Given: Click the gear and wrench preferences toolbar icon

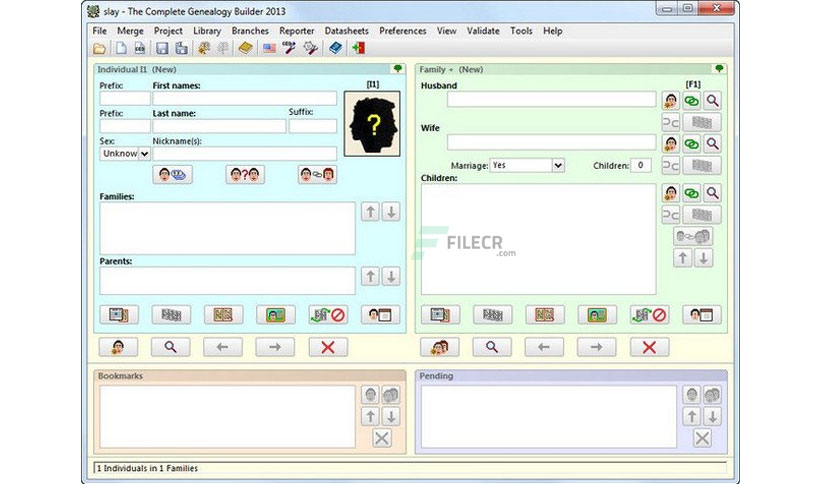Looking at the screenshot, I should tap(310, 49).
